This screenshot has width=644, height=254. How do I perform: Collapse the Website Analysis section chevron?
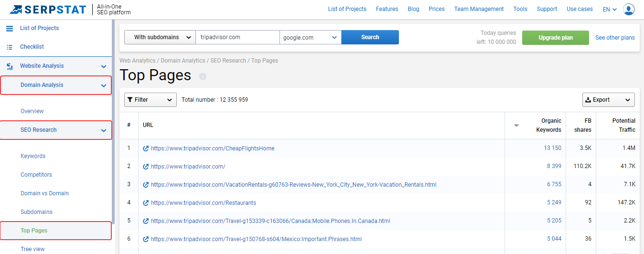[104, 66]
